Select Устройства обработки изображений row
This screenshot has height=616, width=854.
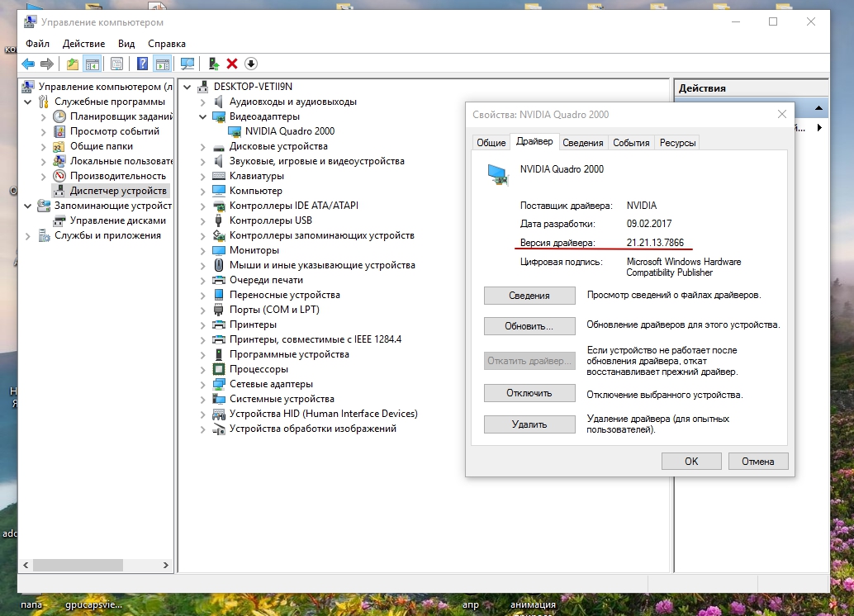pos(313,429)
